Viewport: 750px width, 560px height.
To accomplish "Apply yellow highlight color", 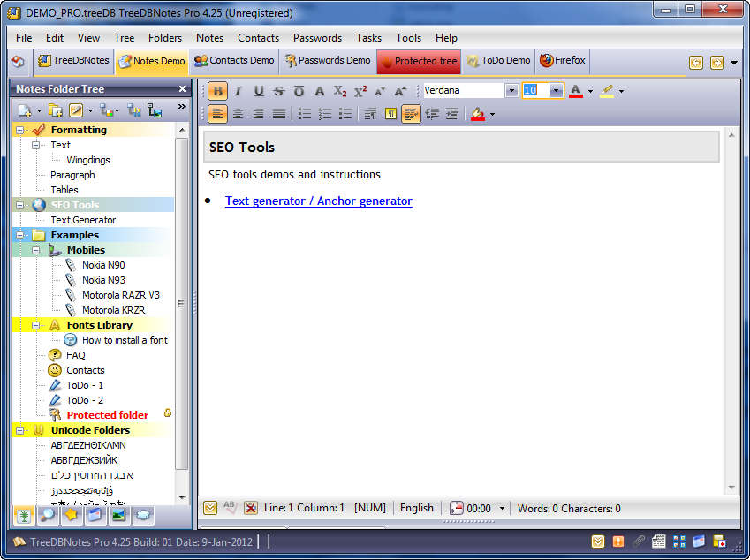I will pos(607,91).
